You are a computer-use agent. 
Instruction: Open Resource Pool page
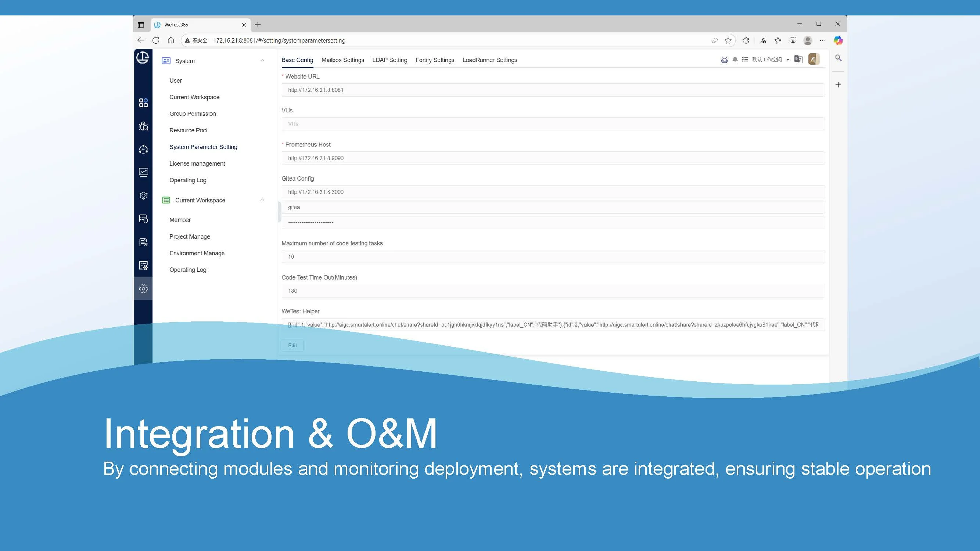(188, 130)
